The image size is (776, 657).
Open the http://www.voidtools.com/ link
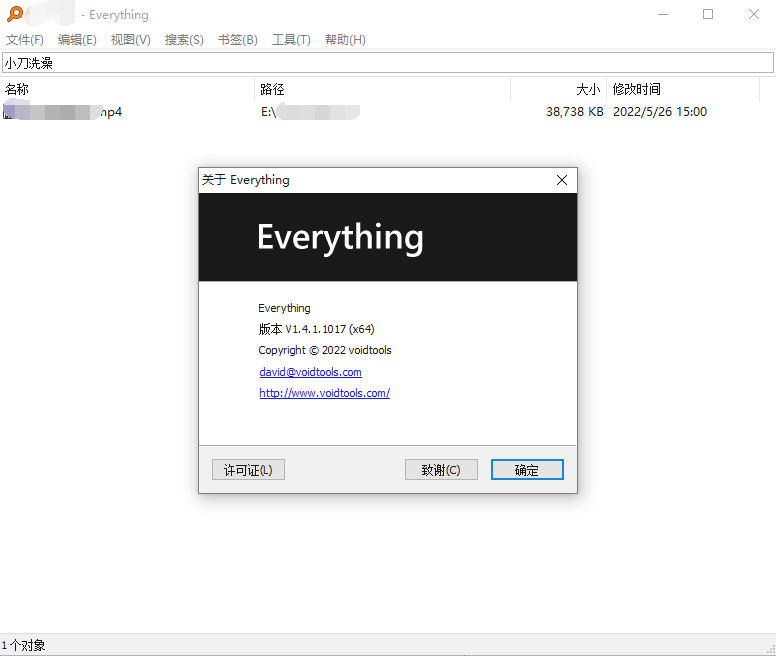click(x=324, y=393)
